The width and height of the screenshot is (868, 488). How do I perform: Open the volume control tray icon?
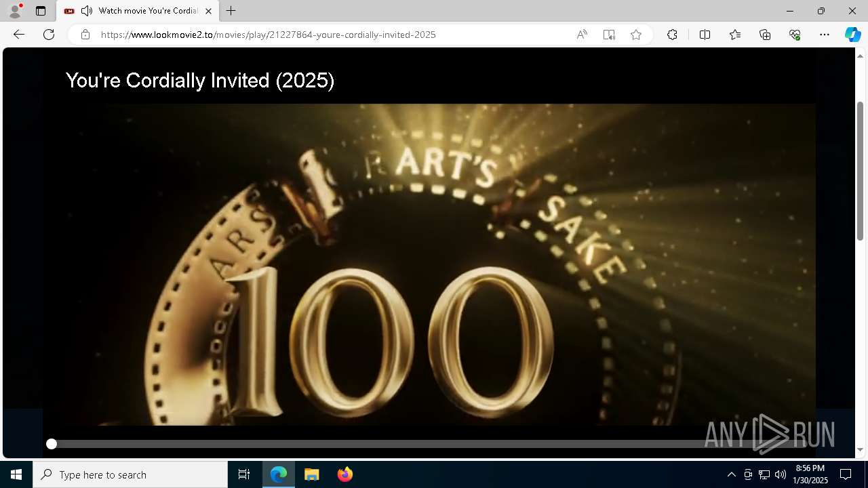click(781, 474)
